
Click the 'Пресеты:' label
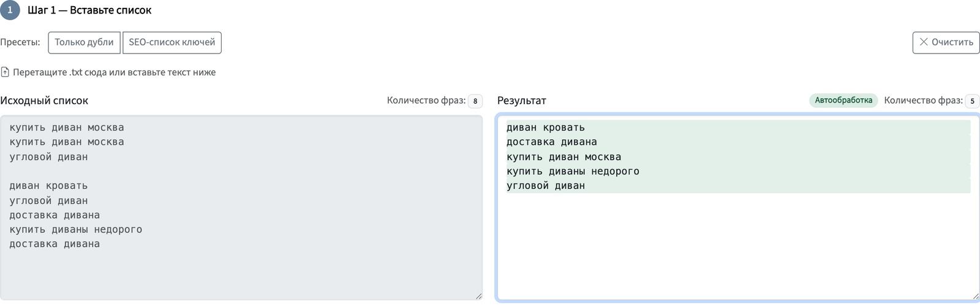click(20, 42)
